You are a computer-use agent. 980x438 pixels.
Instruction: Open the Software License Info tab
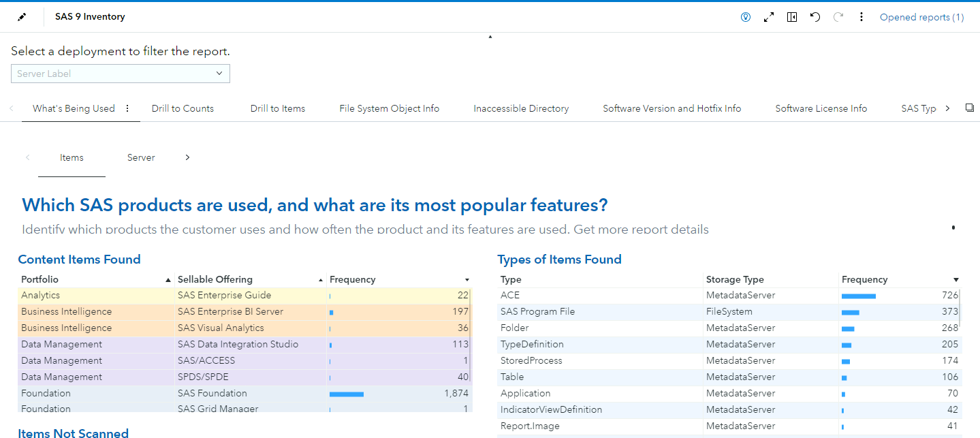click(x=821, y=108)
